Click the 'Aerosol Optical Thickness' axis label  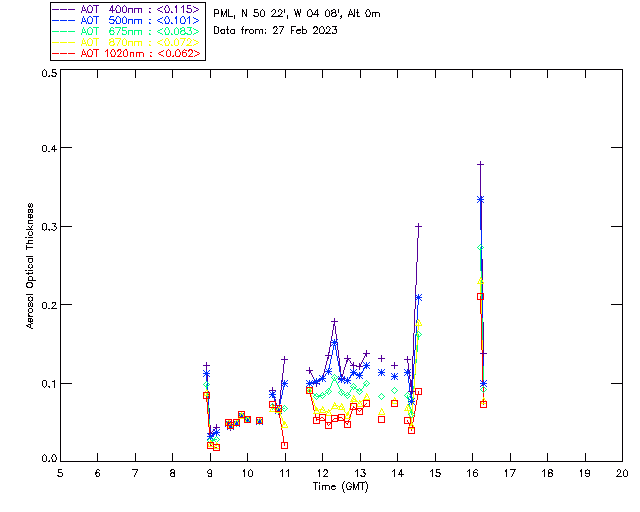point(30,266)
